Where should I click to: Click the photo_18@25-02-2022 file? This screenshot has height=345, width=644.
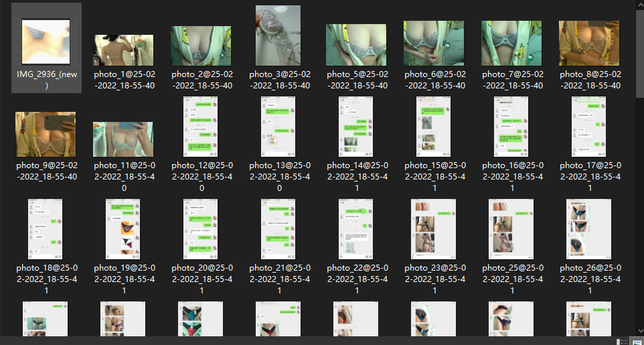coord(46,229)
